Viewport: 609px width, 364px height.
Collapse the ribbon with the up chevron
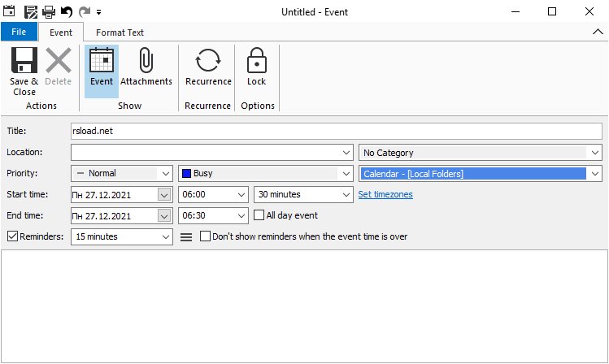pyautogui.click(x=598, y=32)
